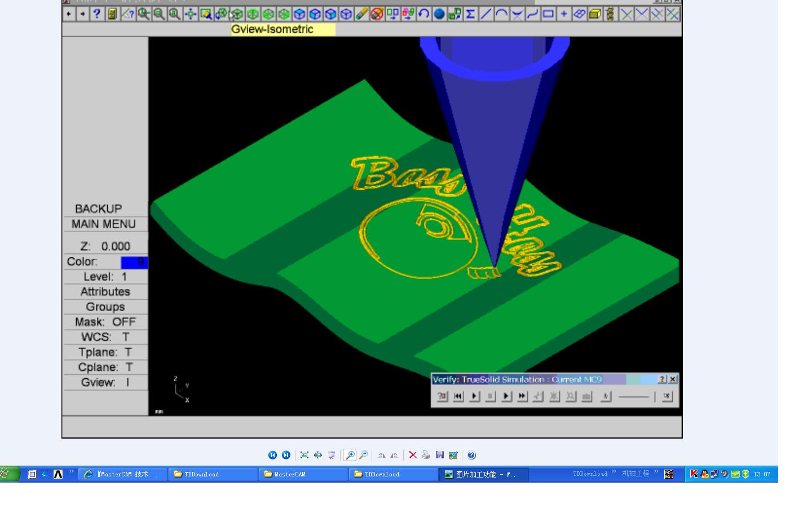Click the Sigma statistics icon
This screenshot has width=812, height=508.
click(470, 14)
